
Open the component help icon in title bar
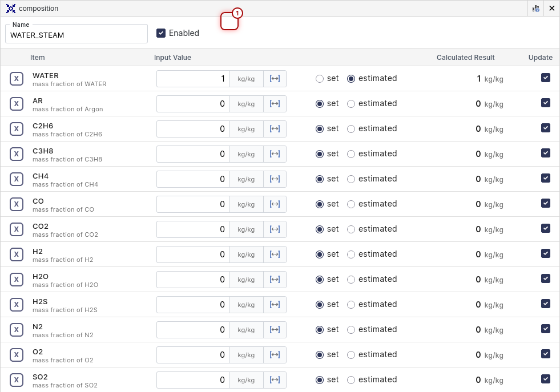coord(535,9)
